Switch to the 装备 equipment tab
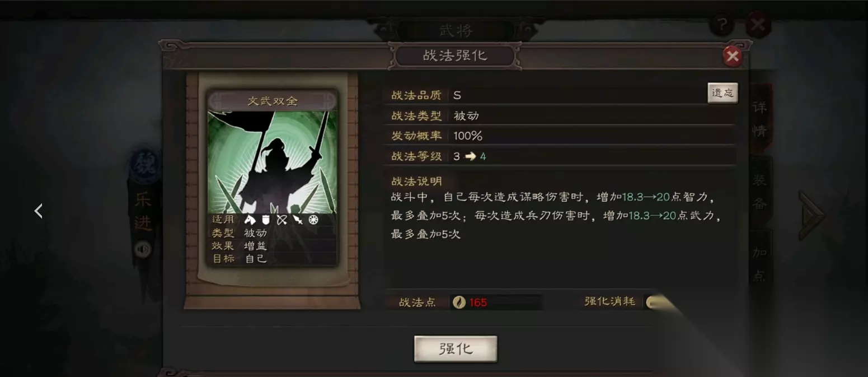This screenshot has width=868, height=377. 759,190
